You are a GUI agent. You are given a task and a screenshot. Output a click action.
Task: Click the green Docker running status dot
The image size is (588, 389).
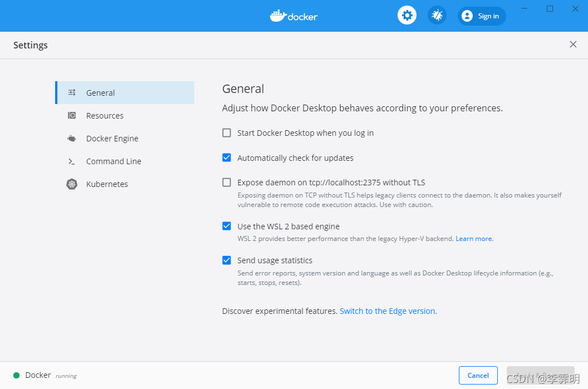coord(17,375)
